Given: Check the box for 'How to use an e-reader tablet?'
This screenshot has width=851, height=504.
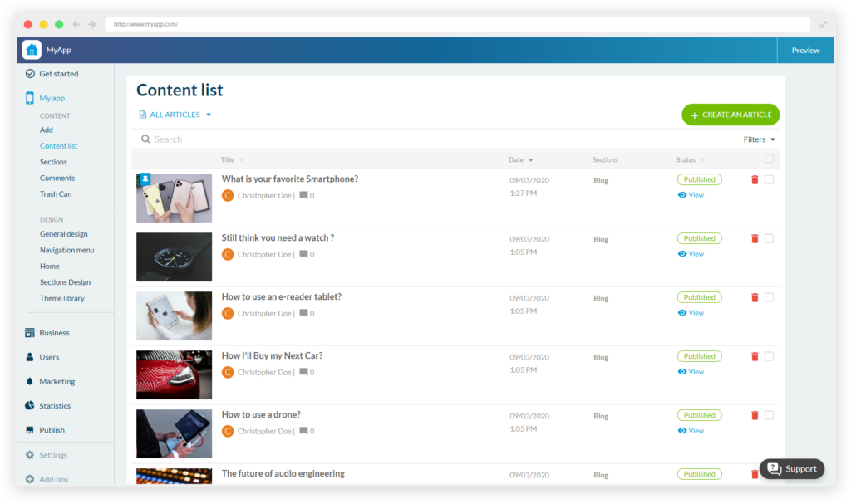Looking at the screenshot, I should (769, 297).
